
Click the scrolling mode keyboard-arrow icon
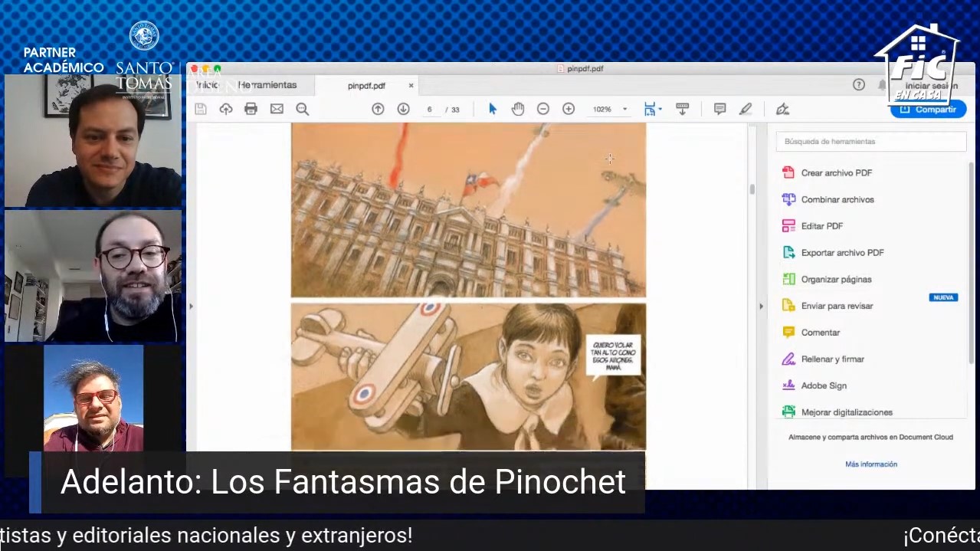pyautogui.click(x=682, y=109)
